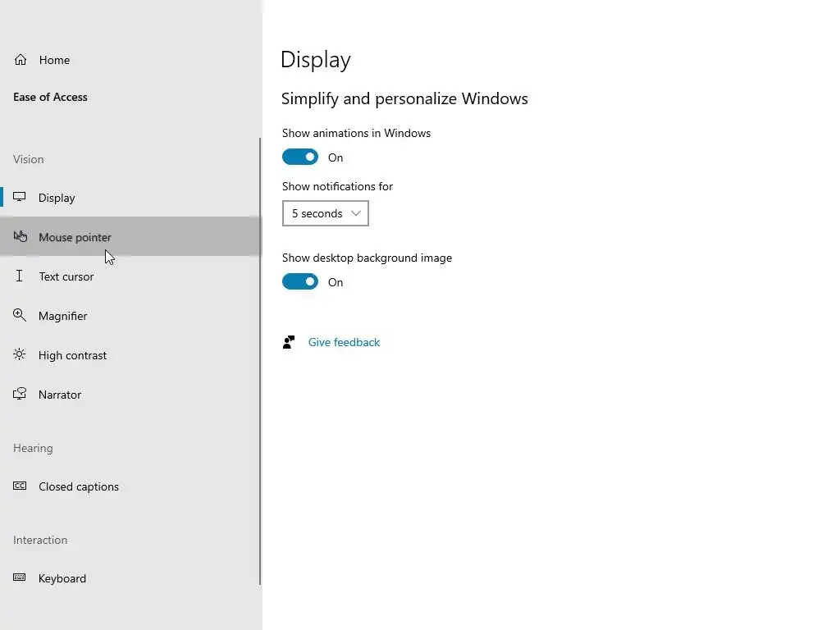Turn off Show animations in Windows toggle
Image resolution: width=840 pixels, height=630 pixels.
point(300,157)
